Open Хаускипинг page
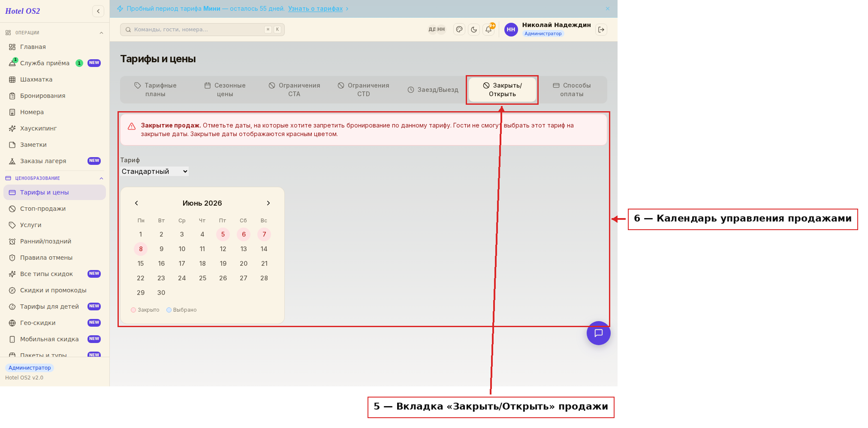This screenshot has height=428, width=868. click(x=54, y=128)
